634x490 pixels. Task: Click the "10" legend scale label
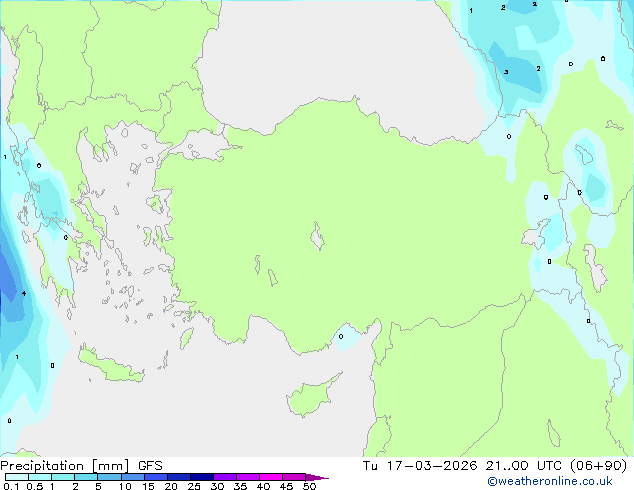click(125, 486)
